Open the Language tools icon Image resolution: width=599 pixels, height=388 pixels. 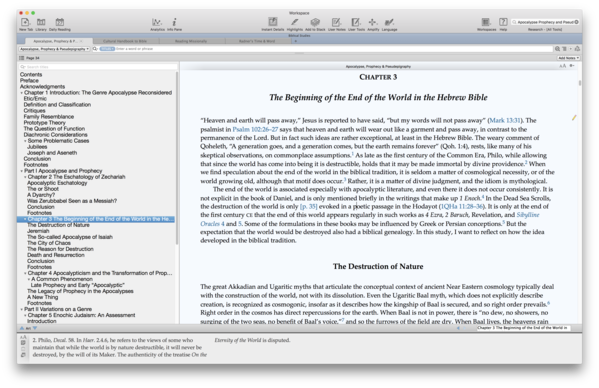[x=389, y=22]
